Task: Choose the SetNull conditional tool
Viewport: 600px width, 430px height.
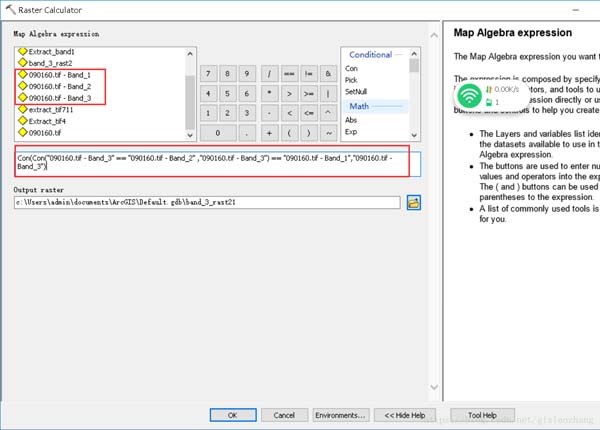Action: pyautogui.click(x=356, y=91)
